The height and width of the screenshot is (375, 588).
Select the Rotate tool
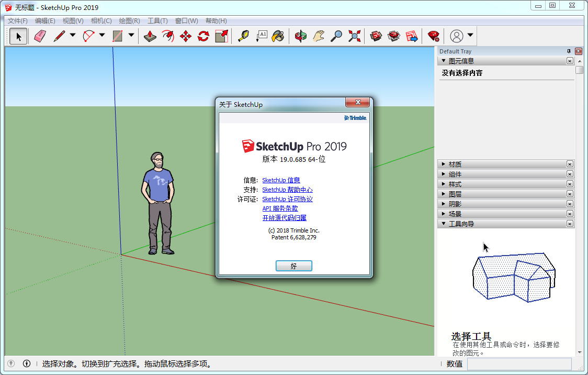(203, 36)
